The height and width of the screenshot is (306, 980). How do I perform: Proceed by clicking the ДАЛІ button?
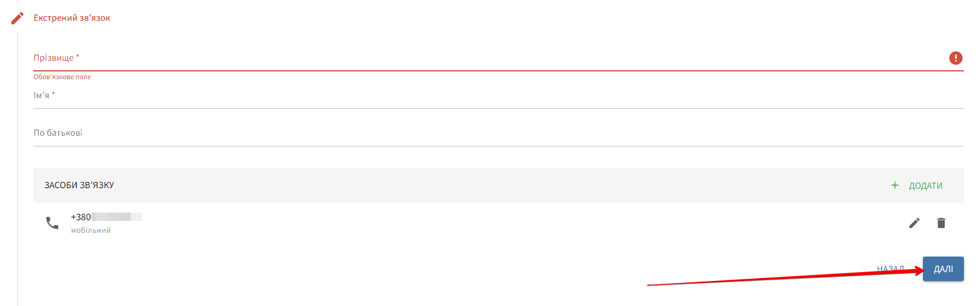(943, 269)
